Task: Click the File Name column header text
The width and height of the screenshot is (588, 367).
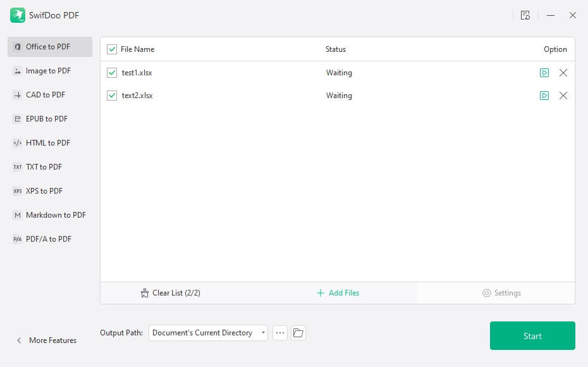Action: coord(138,49)
